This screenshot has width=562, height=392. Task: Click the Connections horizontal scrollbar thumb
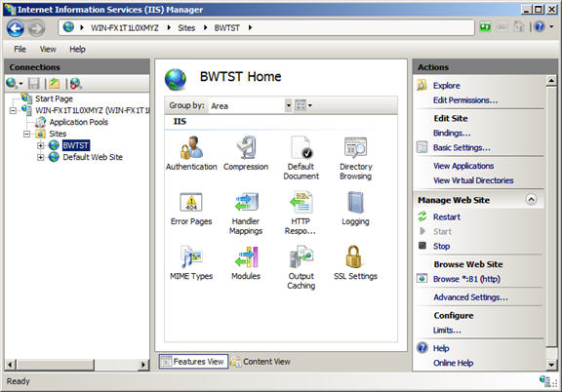coord(56,365)
